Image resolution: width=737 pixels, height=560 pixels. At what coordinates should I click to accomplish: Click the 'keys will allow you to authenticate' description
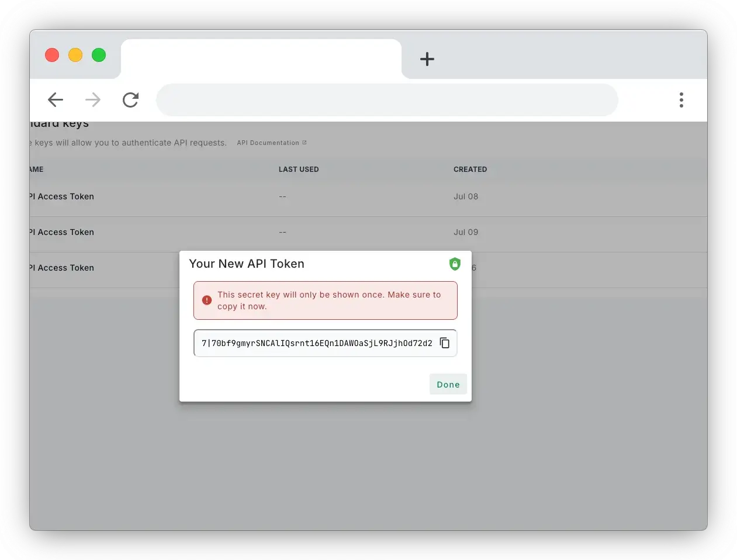coord(129,143)
